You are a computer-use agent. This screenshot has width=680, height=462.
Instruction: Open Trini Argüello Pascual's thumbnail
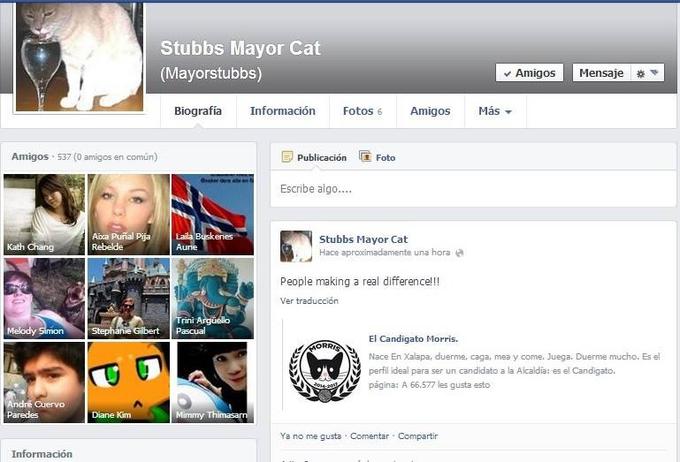coord(212,298)
